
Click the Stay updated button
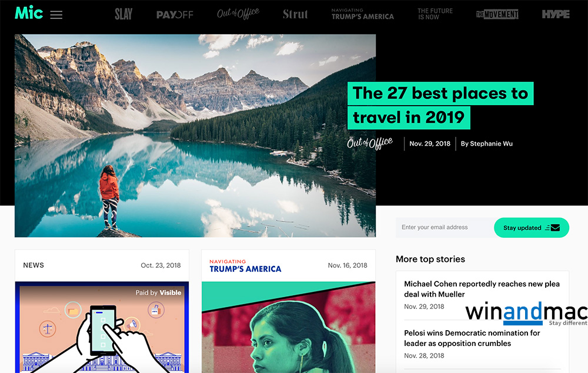pos(532,228)
